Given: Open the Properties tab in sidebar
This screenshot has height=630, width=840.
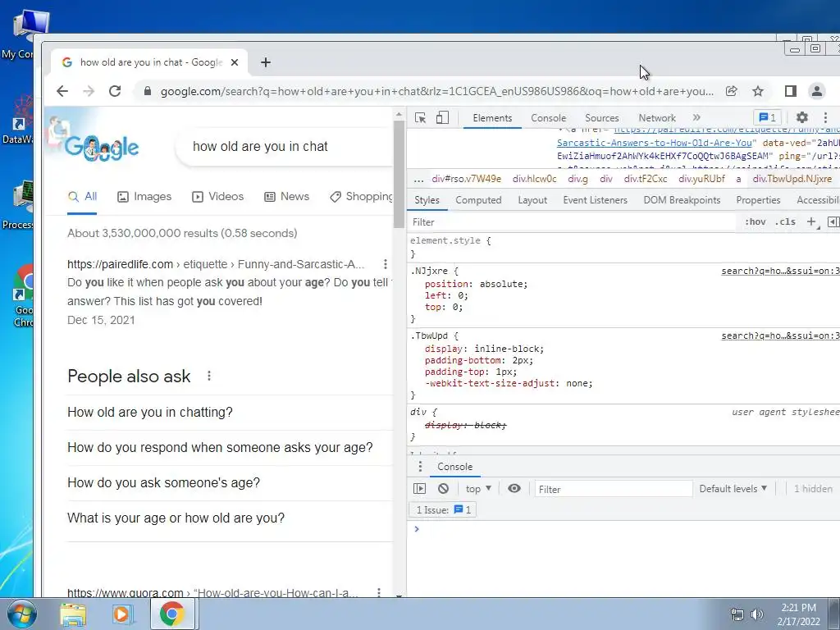Looking at the screenshot, I should pyautogui.click(x=758, y=200).
